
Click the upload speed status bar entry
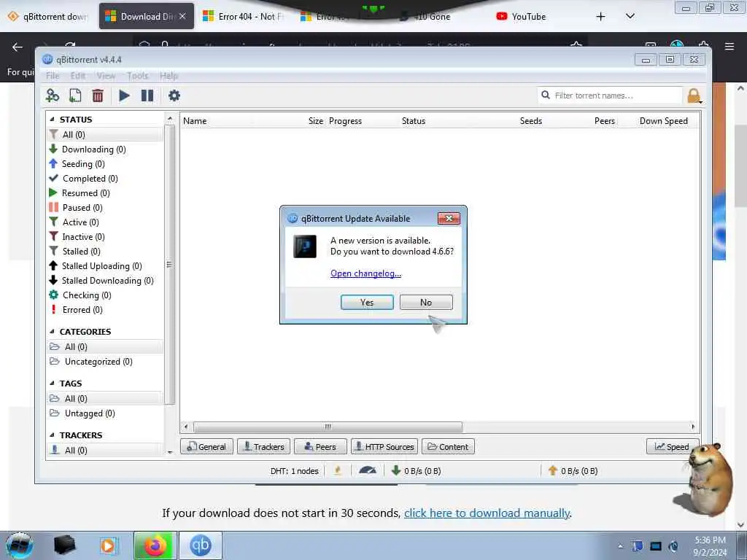click(573, 471)
